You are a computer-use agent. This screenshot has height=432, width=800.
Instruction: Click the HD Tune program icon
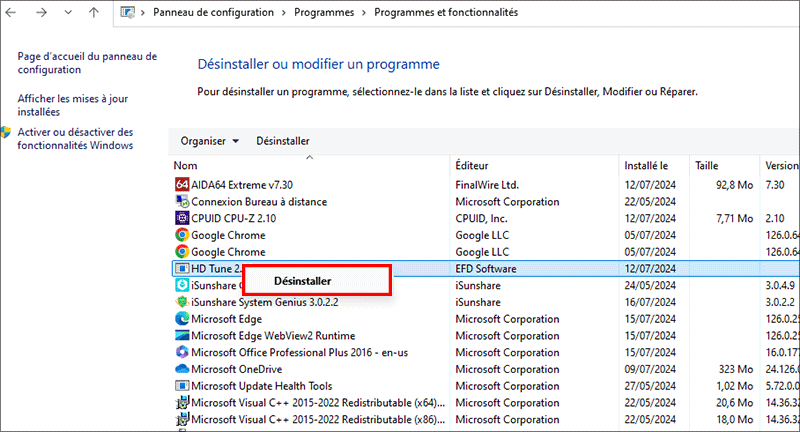tap(182, 268)
